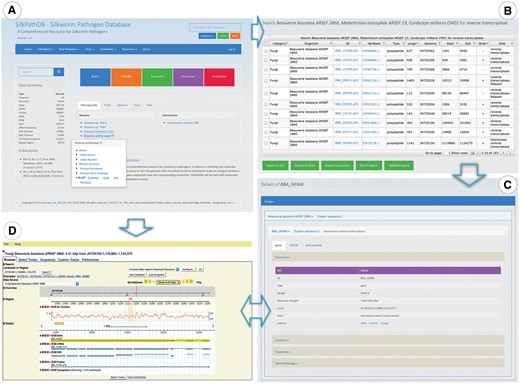Screen dimensions: 520x384
Task: Click the HMMER orange tile
Action: (x=126, y=77)
